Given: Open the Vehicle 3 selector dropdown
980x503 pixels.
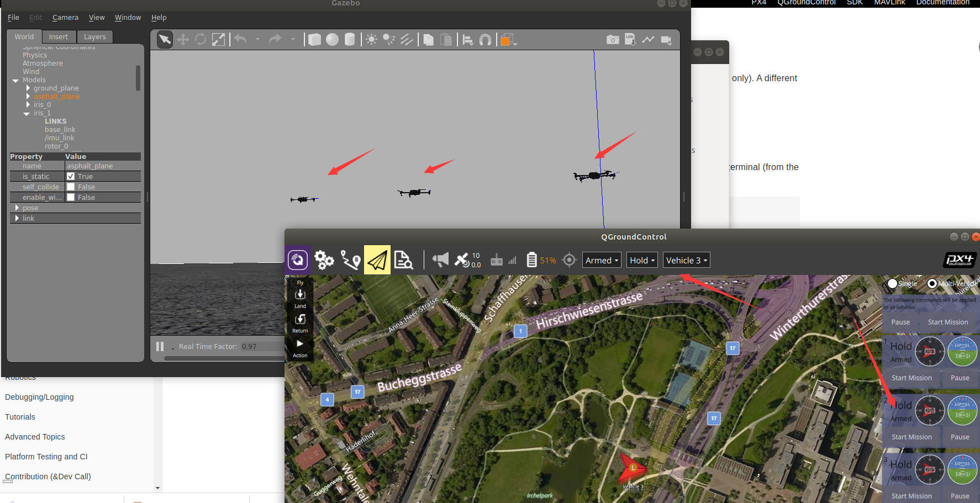Looking at the screenshot, I should [686, 260].
